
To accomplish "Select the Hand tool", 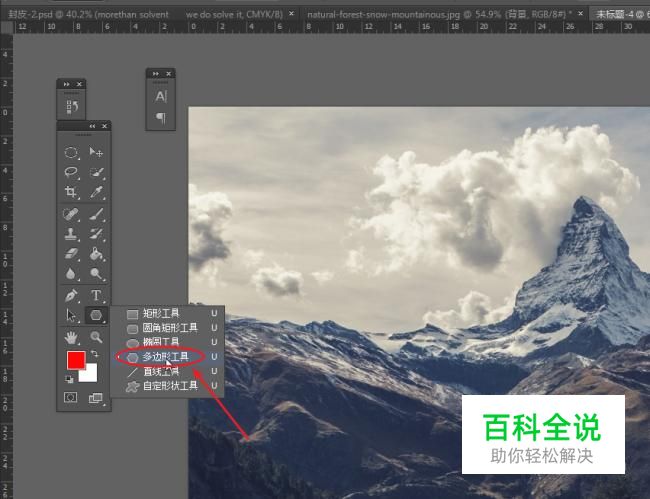I will pos(71,337).
